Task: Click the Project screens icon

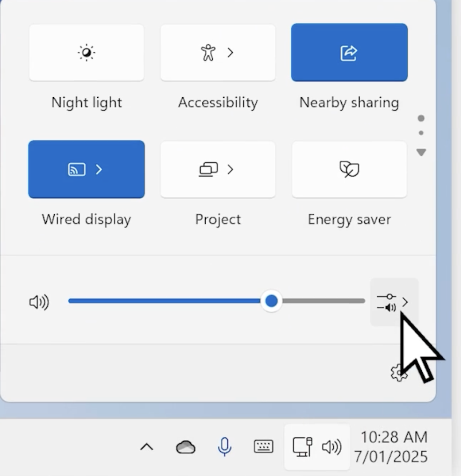Action: [x=208, y=169]
